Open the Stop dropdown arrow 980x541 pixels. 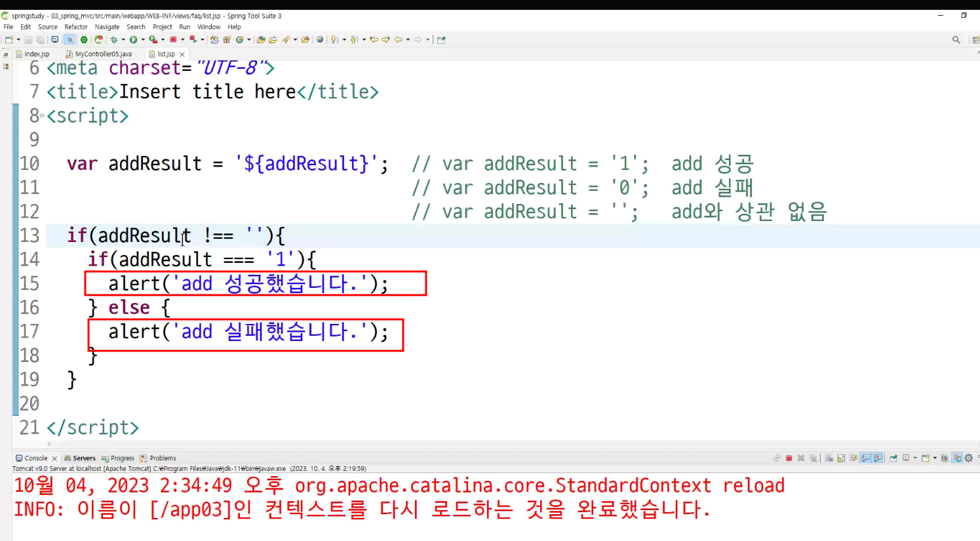(x=183, y=39)
